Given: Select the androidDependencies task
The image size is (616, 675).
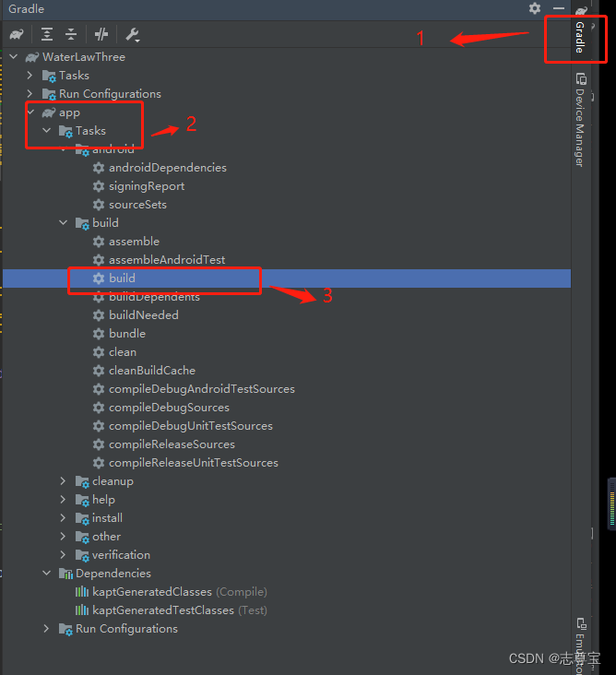Looking at the screenshot, I should pos(168,168).
